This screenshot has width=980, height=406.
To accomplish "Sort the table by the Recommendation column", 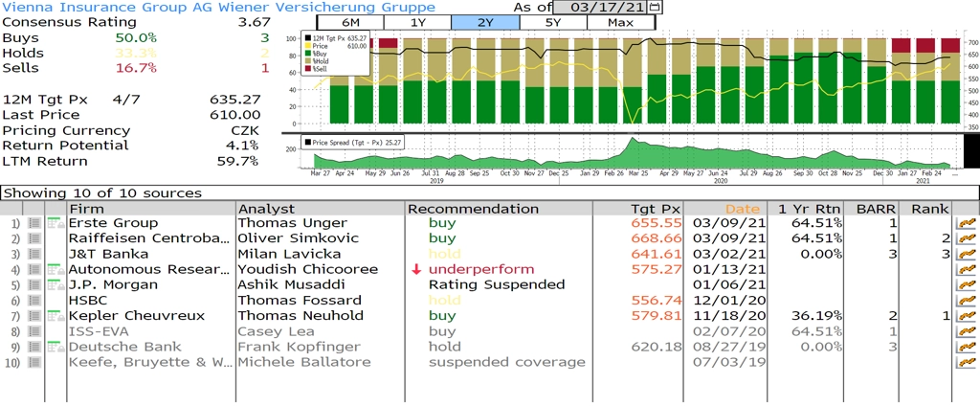I will point(499,209).
